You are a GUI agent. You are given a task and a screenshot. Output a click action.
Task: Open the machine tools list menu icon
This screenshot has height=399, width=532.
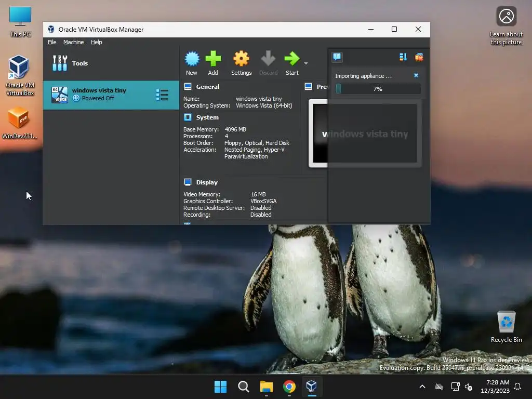[x=162, y=95]
